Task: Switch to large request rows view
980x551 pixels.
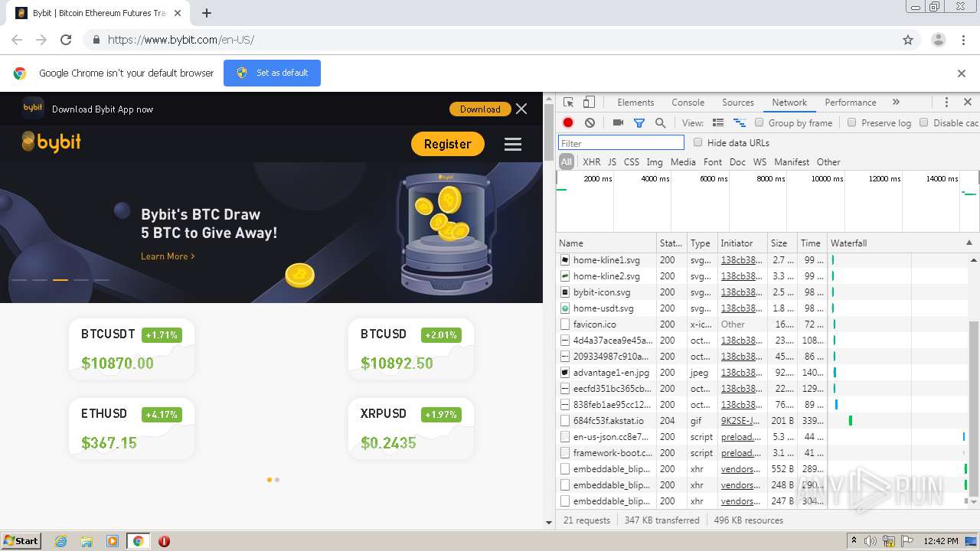Action: click(x=718, y=122)
